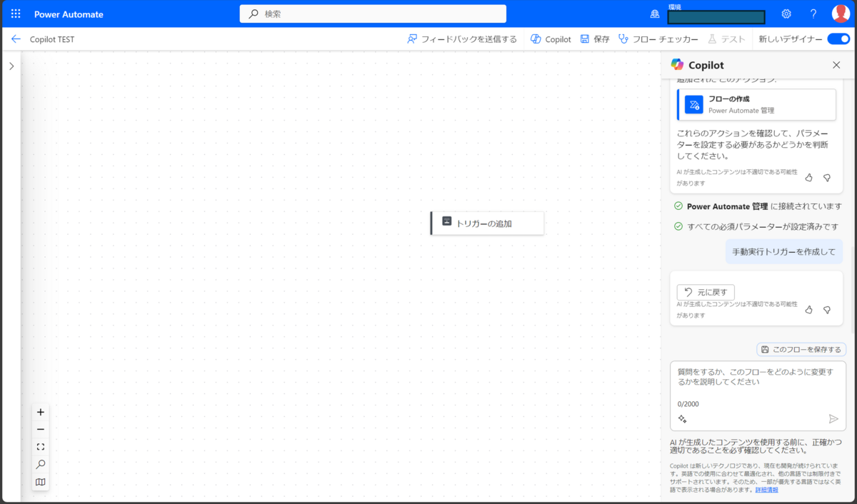Thumbs down the 元に戻す response
This screenshot has height=504, width=857.
point(827,310)
